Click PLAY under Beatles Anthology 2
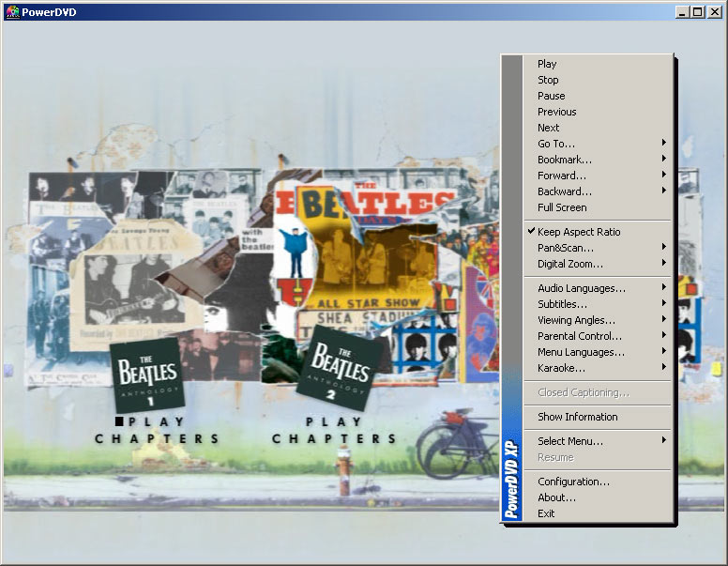728x566 pixels. tap(334, 422)
